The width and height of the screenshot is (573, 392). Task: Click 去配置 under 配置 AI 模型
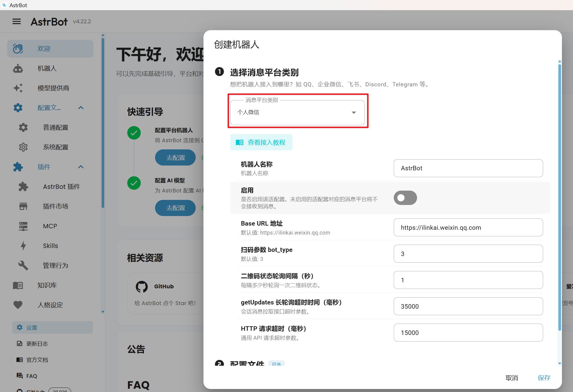tap(175, 208)
